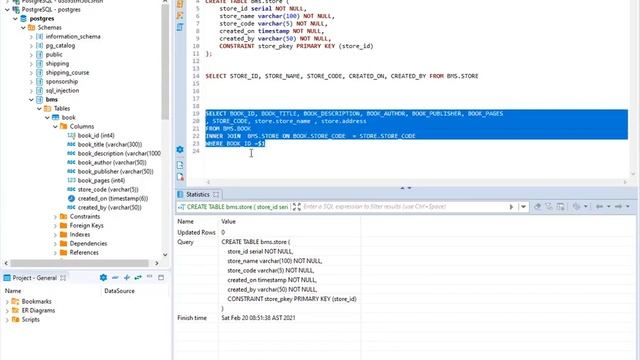Apply filter arrow in results filter bar

coord(511,207)
